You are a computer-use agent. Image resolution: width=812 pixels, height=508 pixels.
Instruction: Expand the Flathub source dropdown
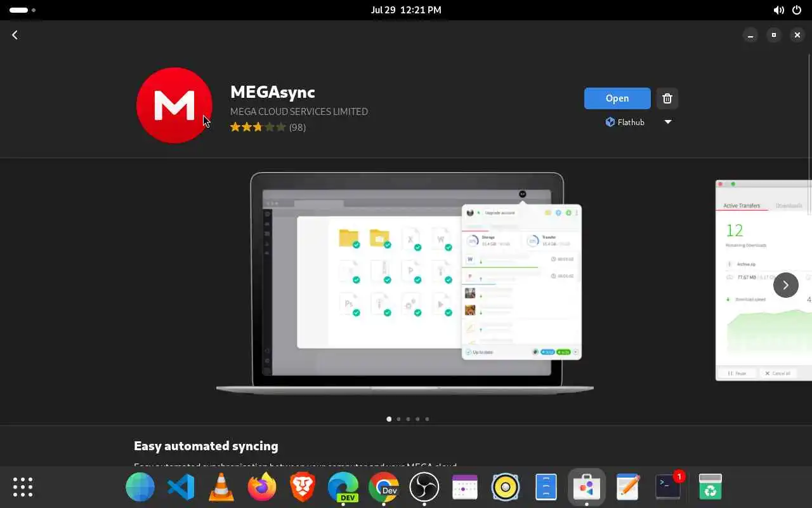click(x=667, y=122)
